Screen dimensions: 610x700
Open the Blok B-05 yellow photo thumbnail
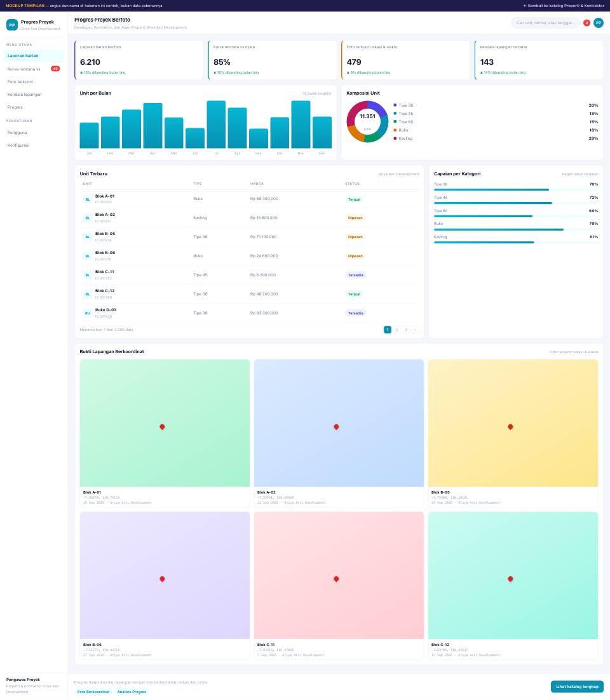click(x=513, y=423)
